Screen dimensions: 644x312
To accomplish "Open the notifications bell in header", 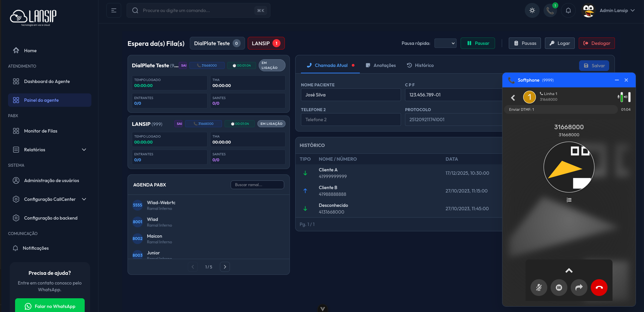I will coord(568,10).
